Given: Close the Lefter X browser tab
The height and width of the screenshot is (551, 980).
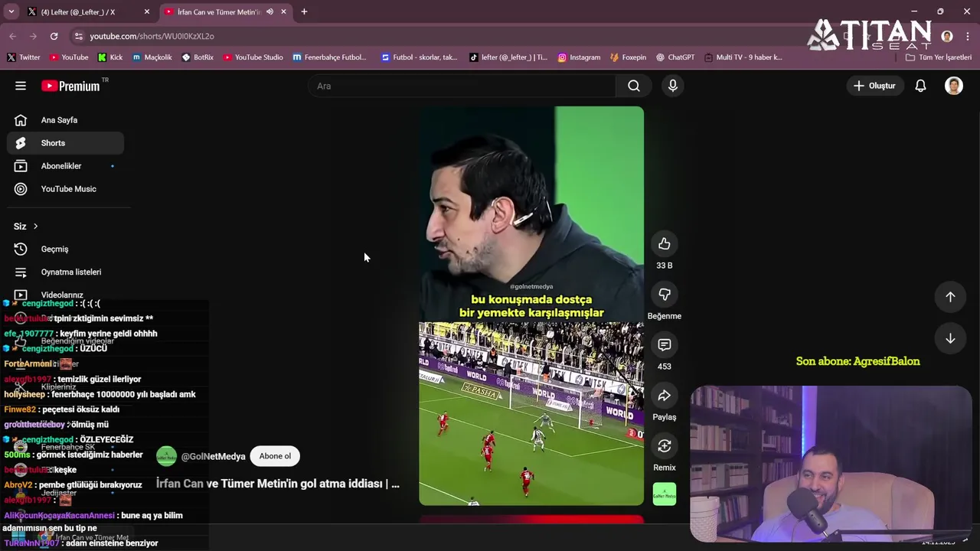Looking at the screenshot, I should (x=147, y=11).
